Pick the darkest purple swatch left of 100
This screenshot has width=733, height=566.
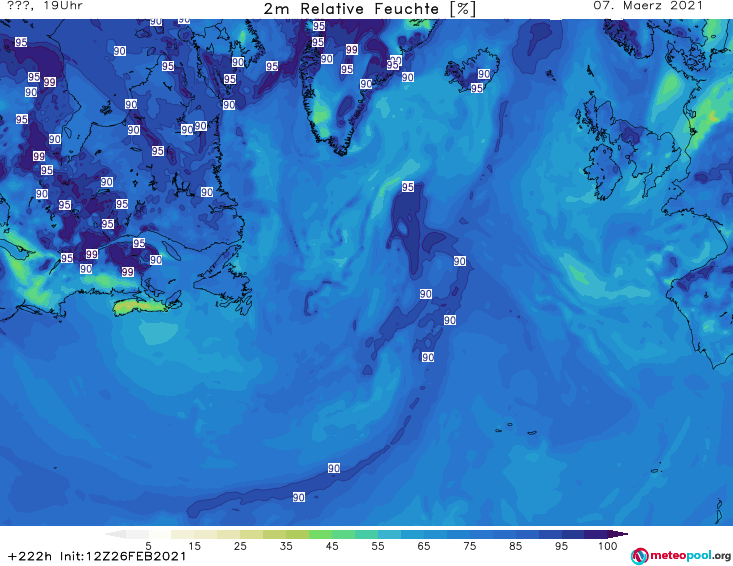pos(596,534)
